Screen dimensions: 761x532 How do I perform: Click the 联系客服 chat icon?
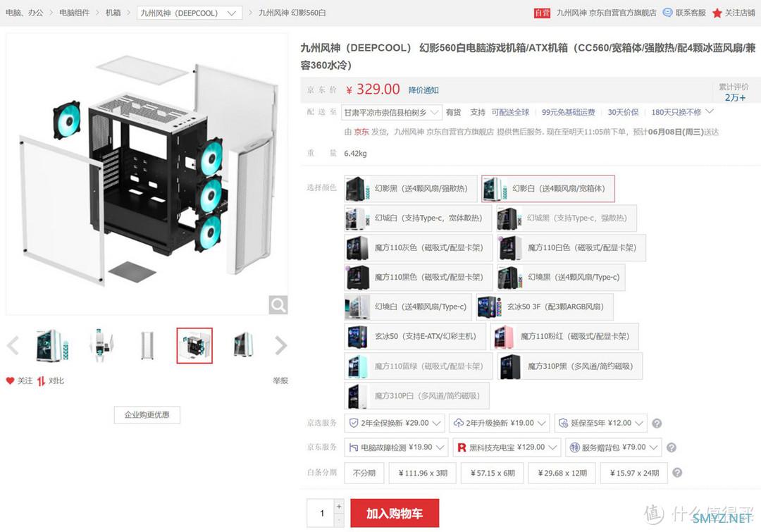pyautogui.click(x=668, y=13)
